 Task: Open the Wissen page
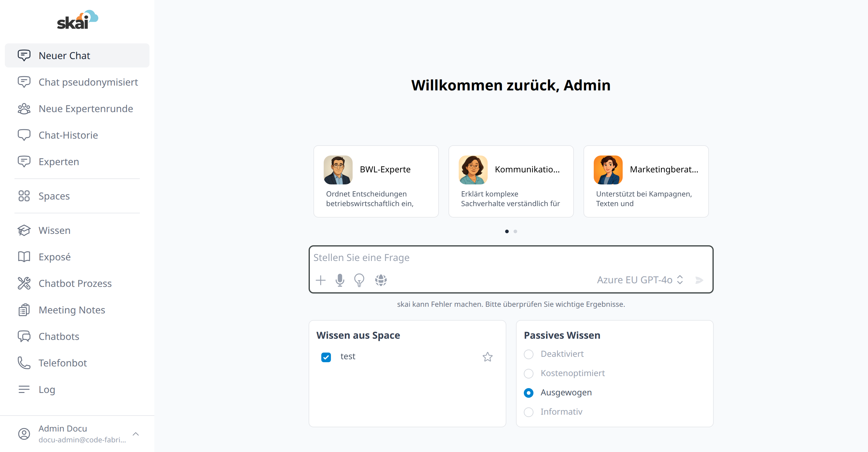click(77, 231)
